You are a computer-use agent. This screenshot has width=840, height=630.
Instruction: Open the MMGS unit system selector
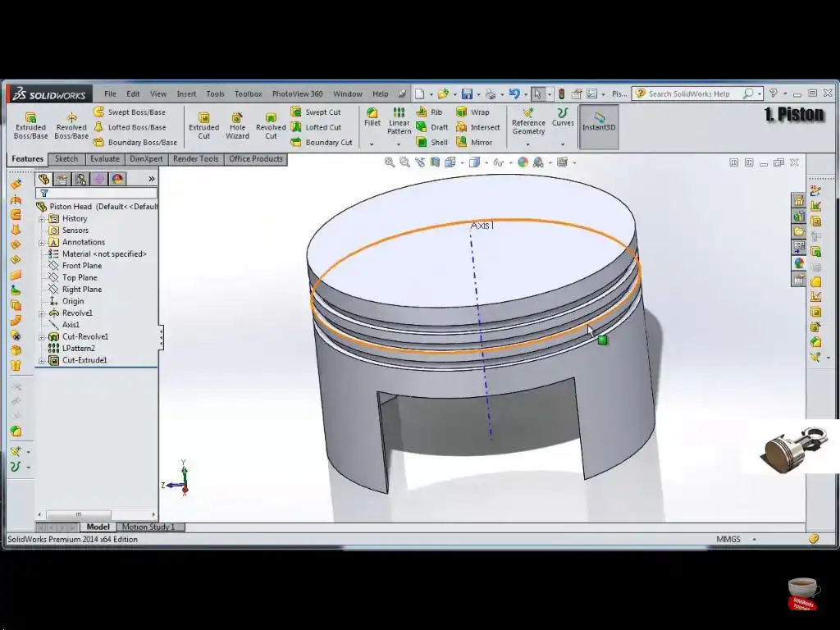[735, 540]
